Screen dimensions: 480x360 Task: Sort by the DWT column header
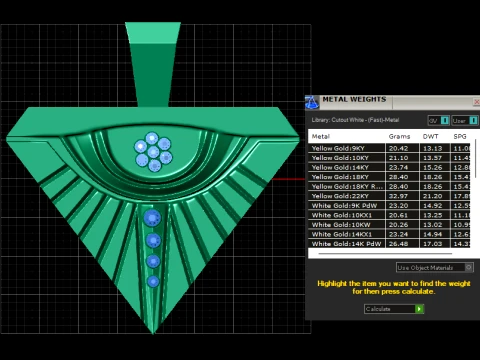click(430, 136)
